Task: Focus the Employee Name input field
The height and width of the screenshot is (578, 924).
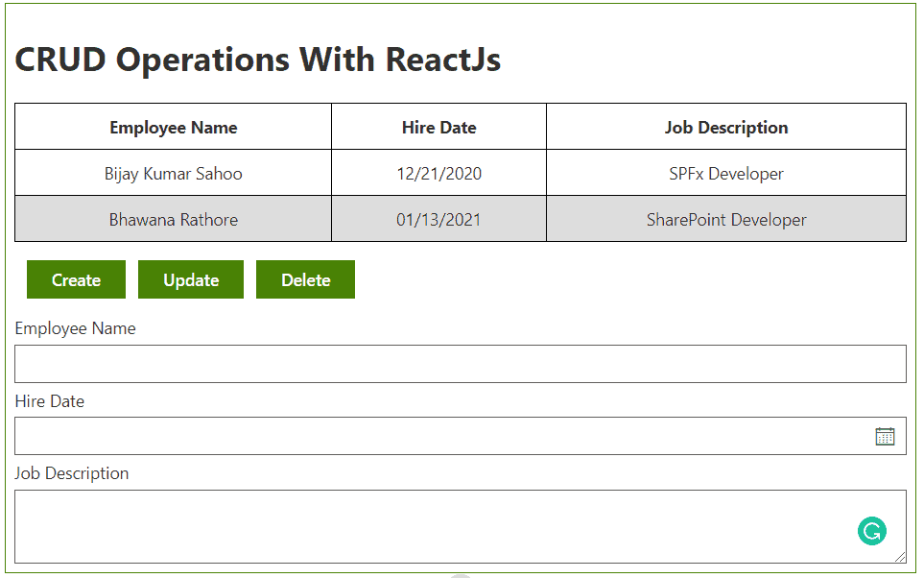Action: [x=461, y=364]
